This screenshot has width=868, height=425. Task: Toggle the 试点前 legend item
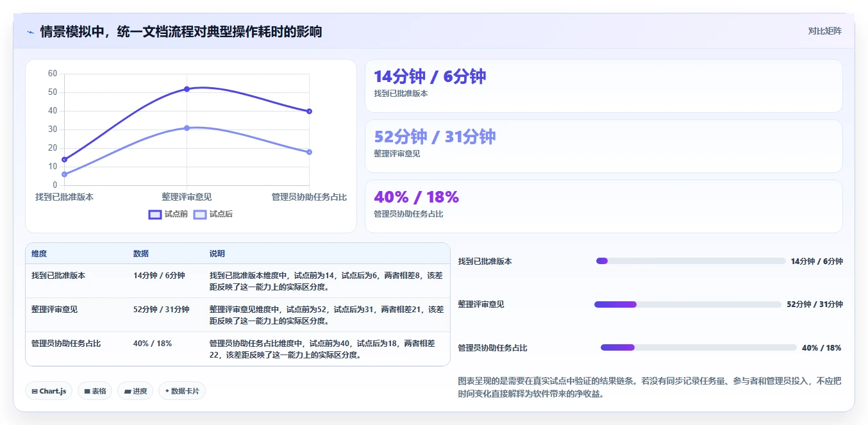[x=168, y=214]
